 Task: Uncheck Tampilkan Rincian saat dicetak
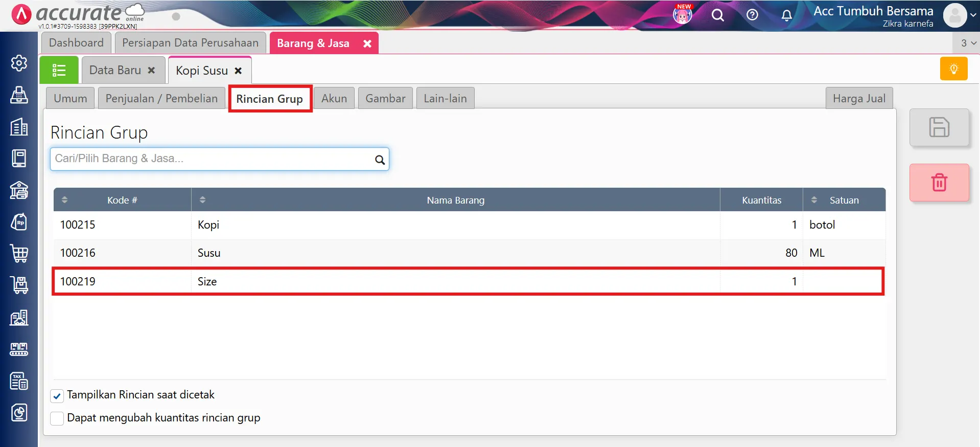[x=57, y=395]
